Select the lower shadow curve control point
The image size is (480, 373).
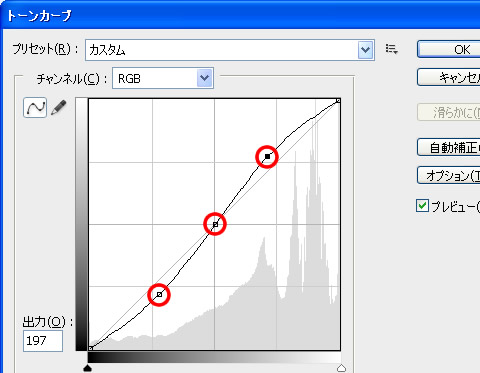[x=159, y=295]
